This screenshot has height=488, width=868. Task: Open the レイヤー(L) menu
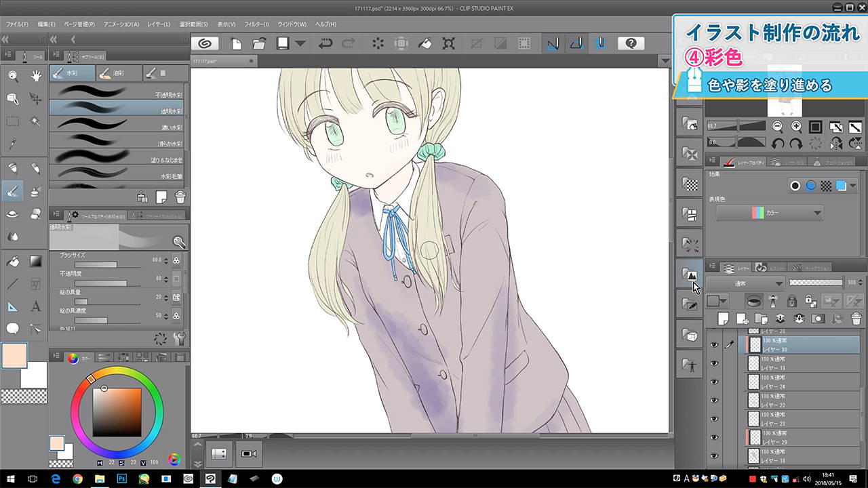[x=159, y=24]
